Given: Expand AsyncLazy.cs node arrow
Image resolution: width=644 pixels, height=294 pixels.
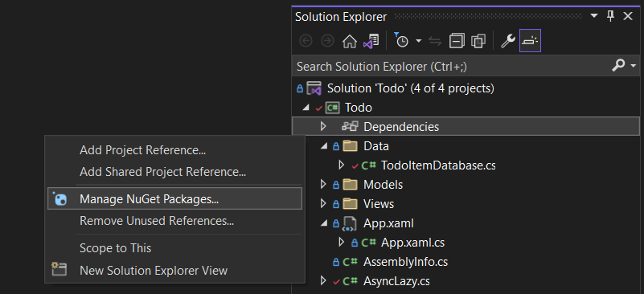Looking at the screenshot, I should 324,281.
